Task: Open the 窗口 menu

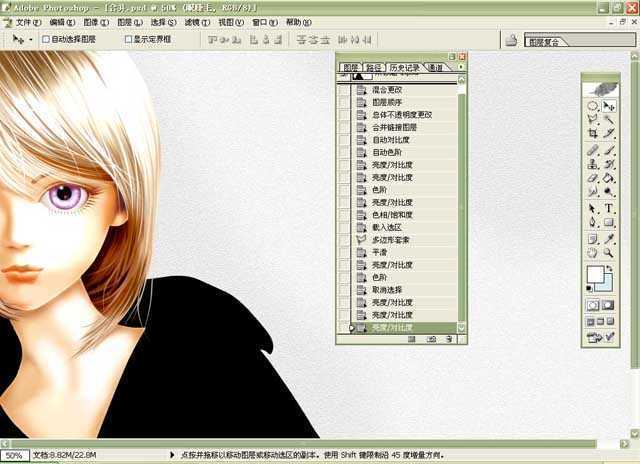Action: click(x=265, y=22)
